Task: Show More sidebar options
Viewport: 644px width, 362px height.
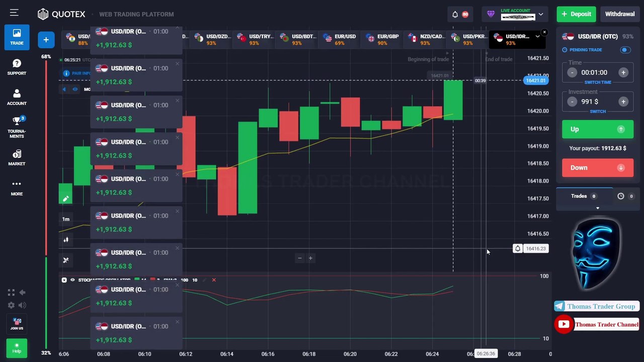Action: pyautogui.click(x=17, y=188)
